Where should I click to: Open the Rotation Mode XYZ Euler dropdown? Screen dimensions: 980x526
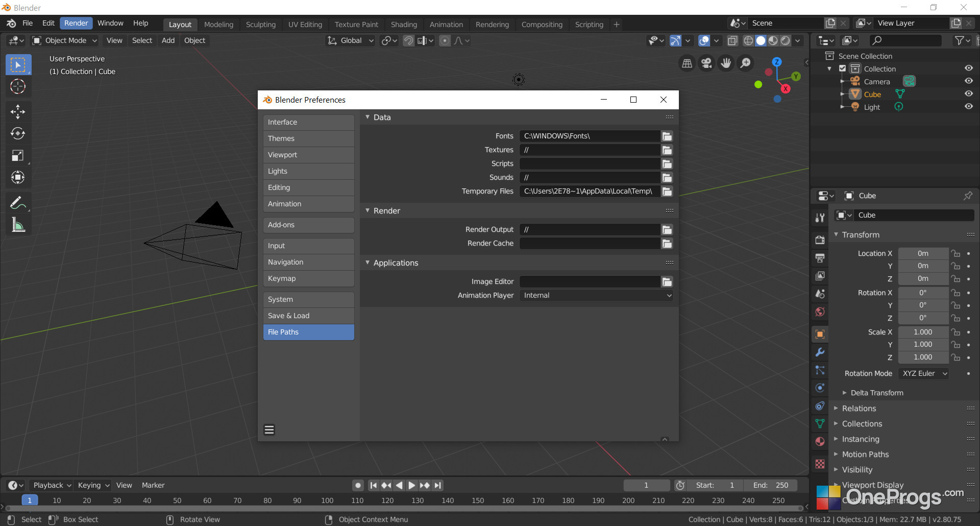[x=923, y=373]
